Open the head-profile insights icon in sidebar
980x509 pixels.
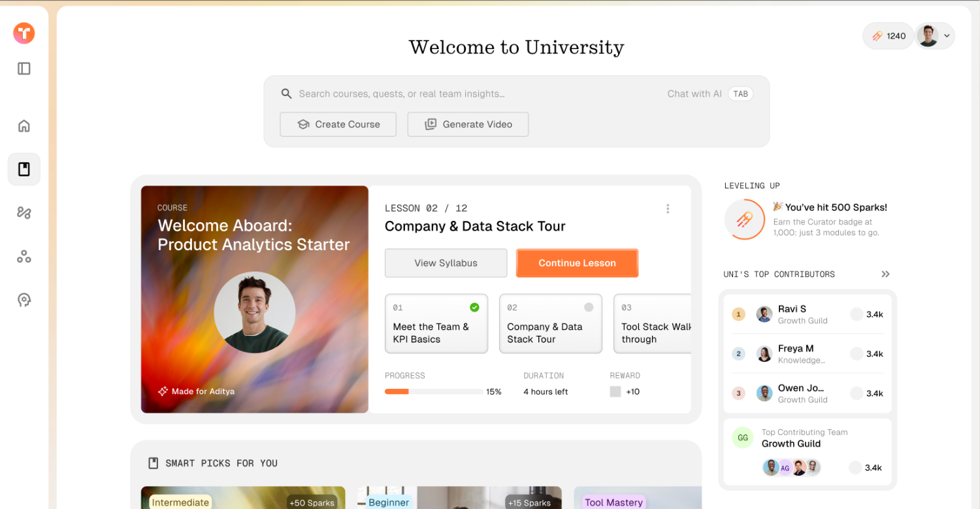(24, 300)
